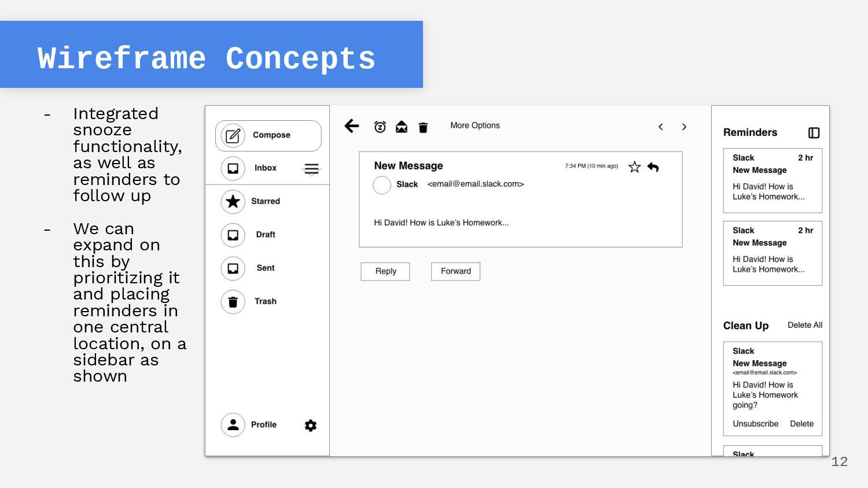Click the email@email.slack.com sender address

(x=476, y=184)
